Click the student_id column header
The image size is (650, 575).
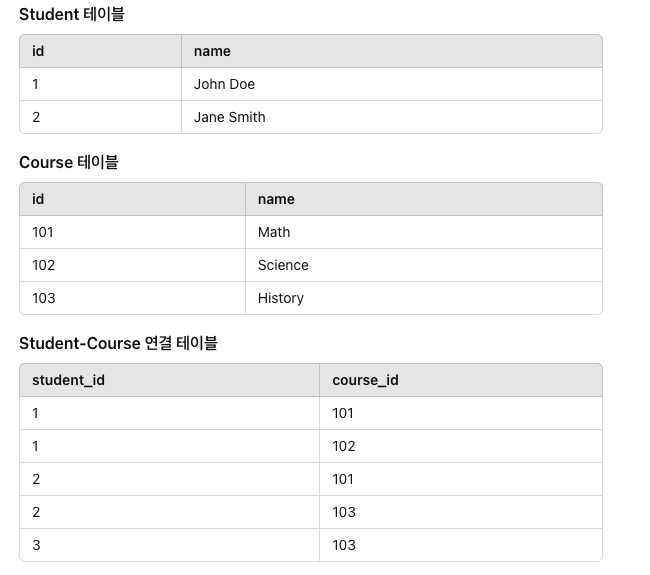tap(169, 380)
